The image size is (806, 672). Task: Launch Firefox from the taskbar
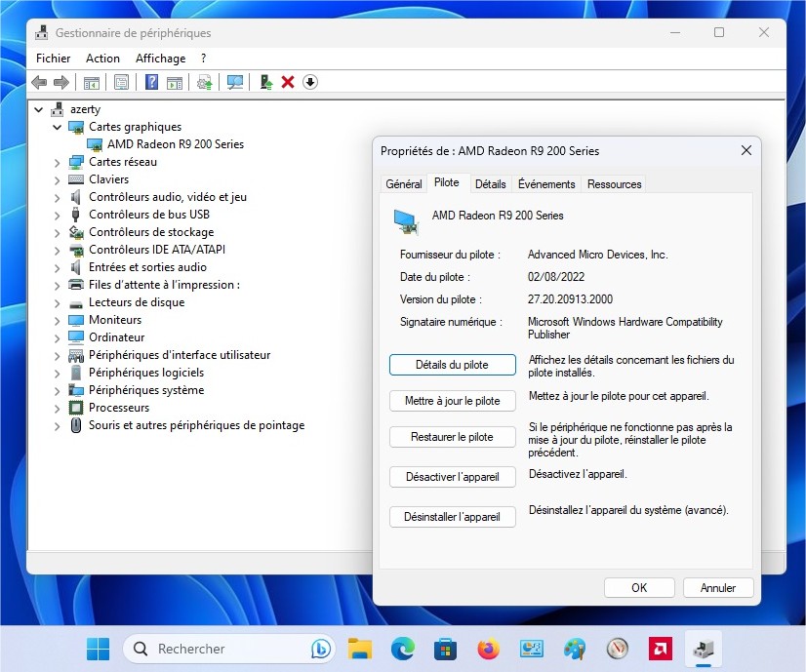[488, 649]
